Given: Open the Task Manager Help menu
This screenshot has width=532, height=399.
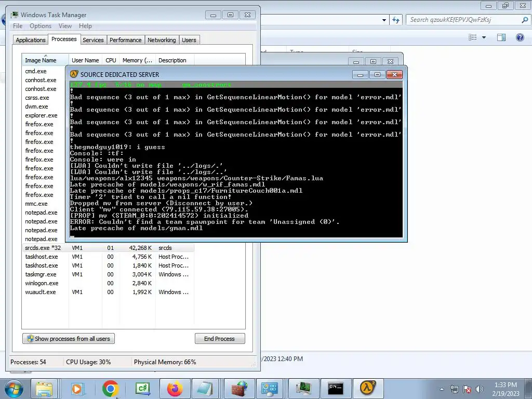Looking at the screenshot, I should point(85,26).
